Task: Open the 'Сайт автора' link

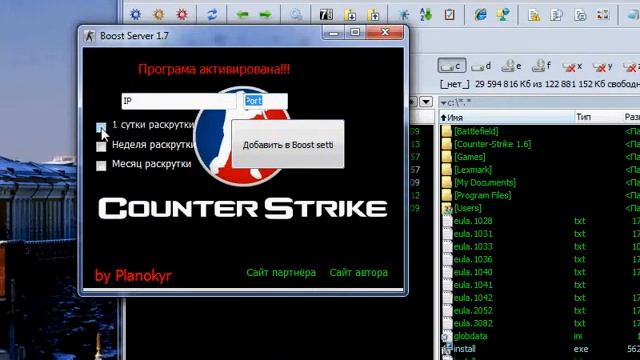Action: (358, 273)
